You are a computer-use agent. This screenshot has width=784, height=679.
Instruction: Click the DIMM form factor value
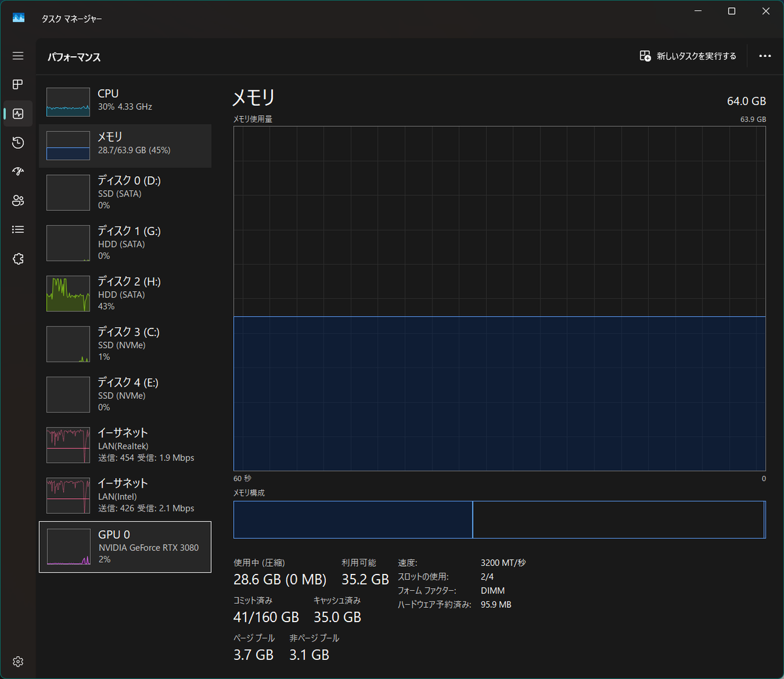point(493,590)
